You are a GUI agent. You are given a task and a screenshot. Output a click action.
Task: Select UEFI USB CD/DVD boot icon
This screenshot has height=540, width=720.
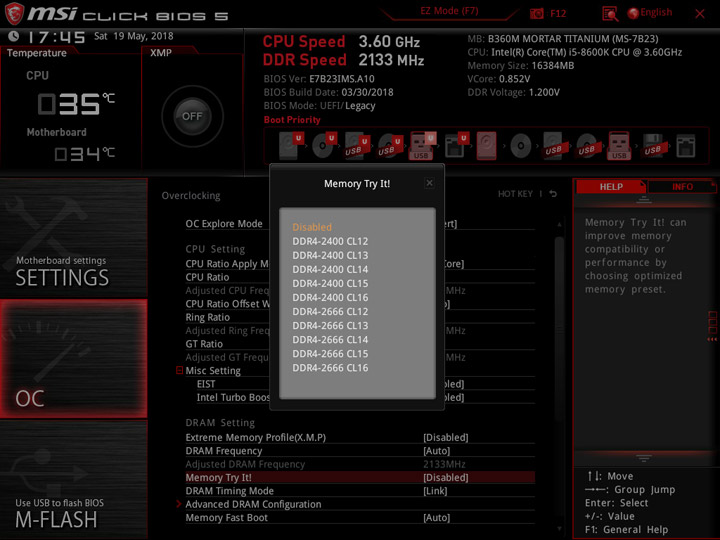[x=390, y=146]
